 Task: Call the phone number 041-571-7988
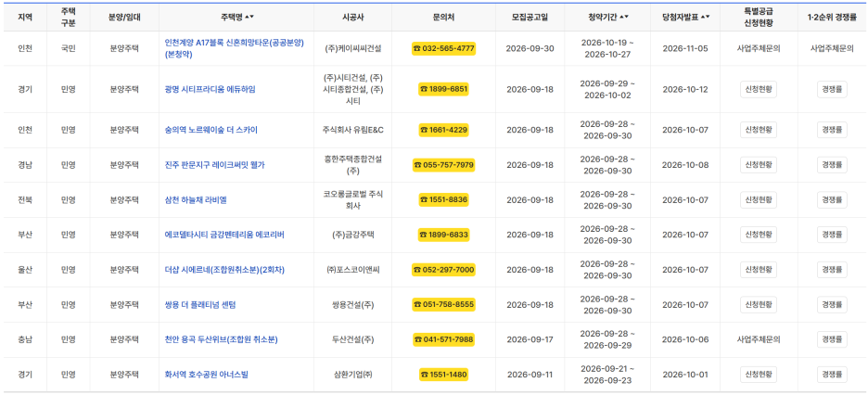pos(443,339)
